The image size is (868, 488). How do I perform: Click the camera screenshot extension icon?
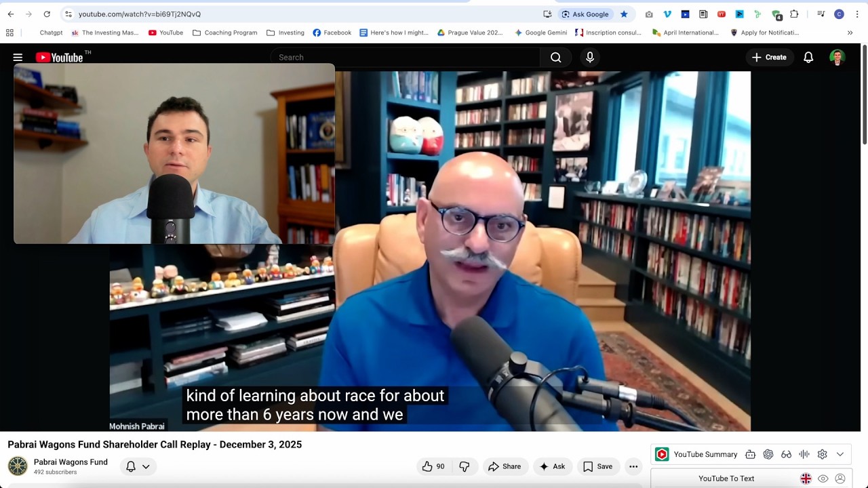click(x=649, y=14)
